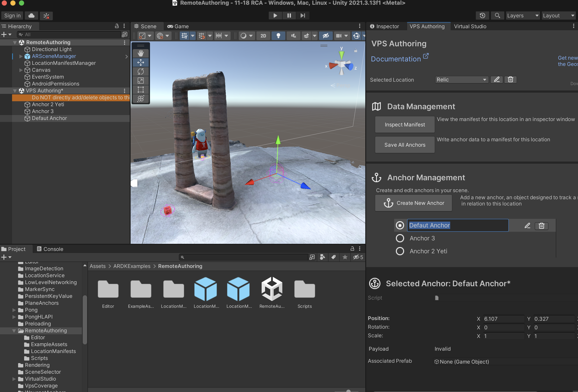Open the Layers dropdown
Viewport: 578px width, 392px height.
pyautogui.click(x=522, y=16)
